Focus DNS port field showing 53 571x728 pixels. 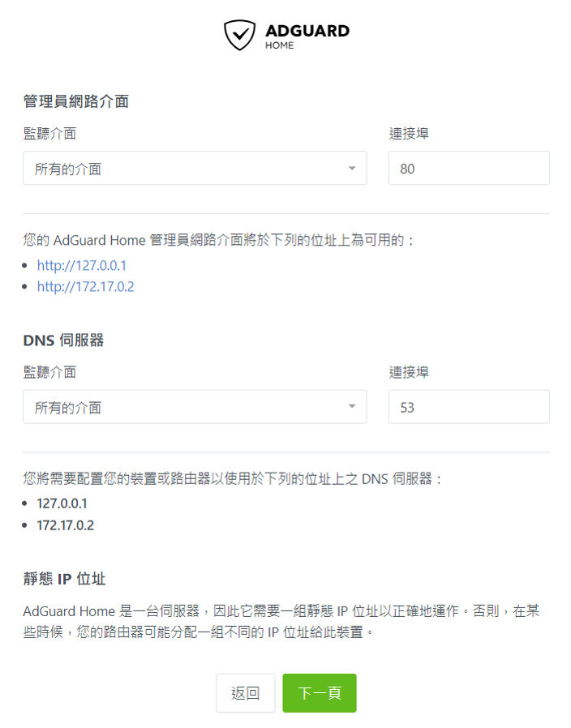tap(469, 407)
